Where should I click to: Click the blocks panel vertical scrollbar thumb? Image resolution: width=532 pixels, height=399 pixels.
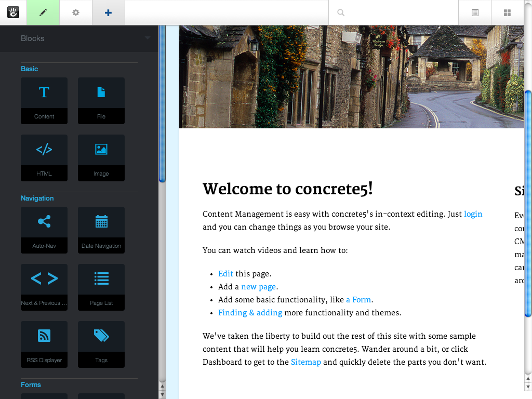[x=162, y=103]
